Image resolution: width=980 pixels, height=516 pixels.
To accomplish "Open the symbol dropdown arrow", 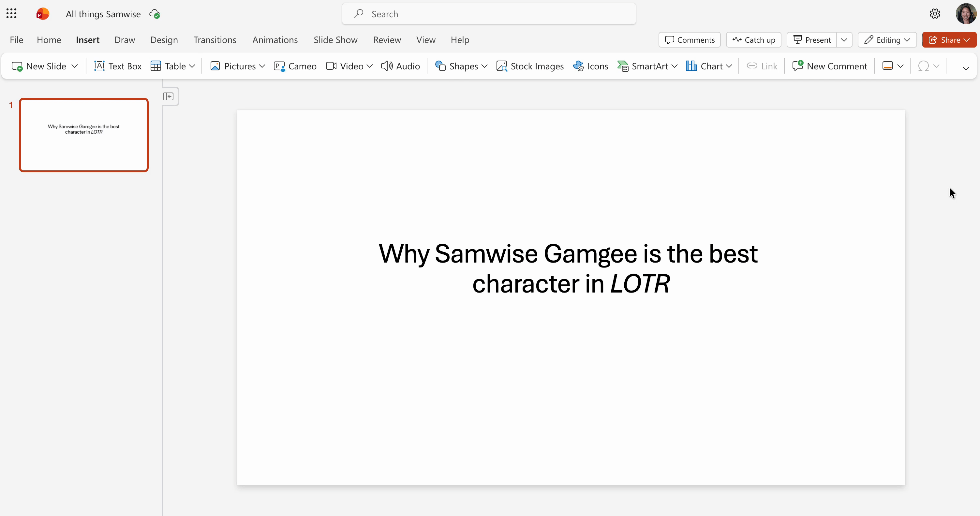I will click(x=936, y=66).
